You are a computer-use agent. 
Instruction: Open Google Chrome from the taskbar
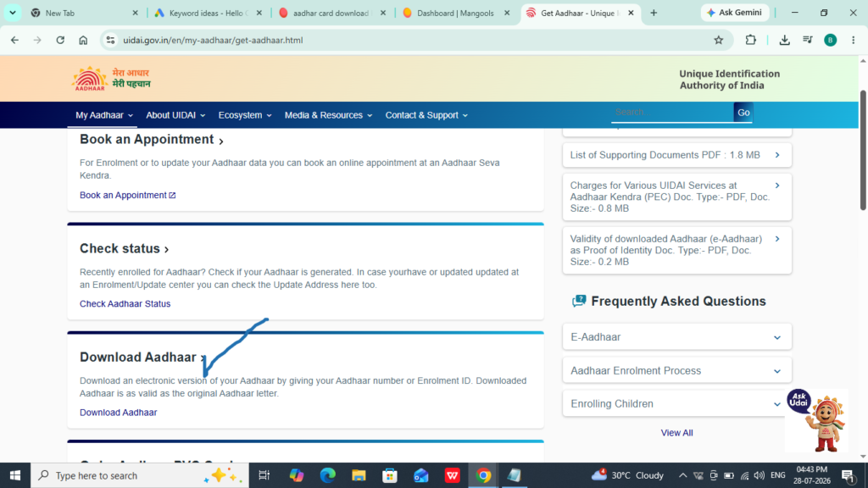tap(483, 475)
